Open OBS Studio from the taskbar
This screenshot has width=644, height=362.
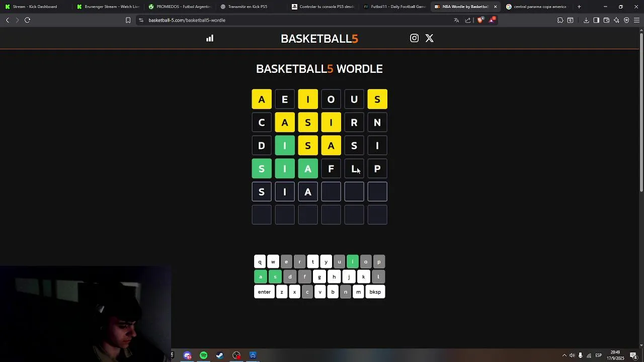tap(236, 355)
